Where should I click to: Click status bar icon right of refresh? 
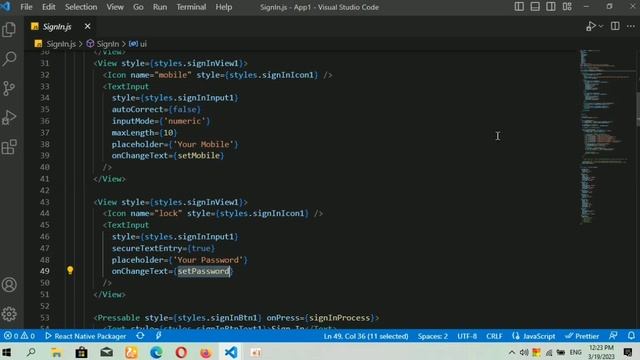[159, 336]
